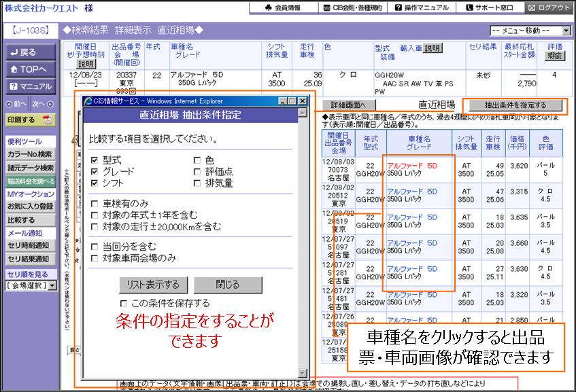
Task: Open 諸元データ検索 tool
Action: (31, 168)
